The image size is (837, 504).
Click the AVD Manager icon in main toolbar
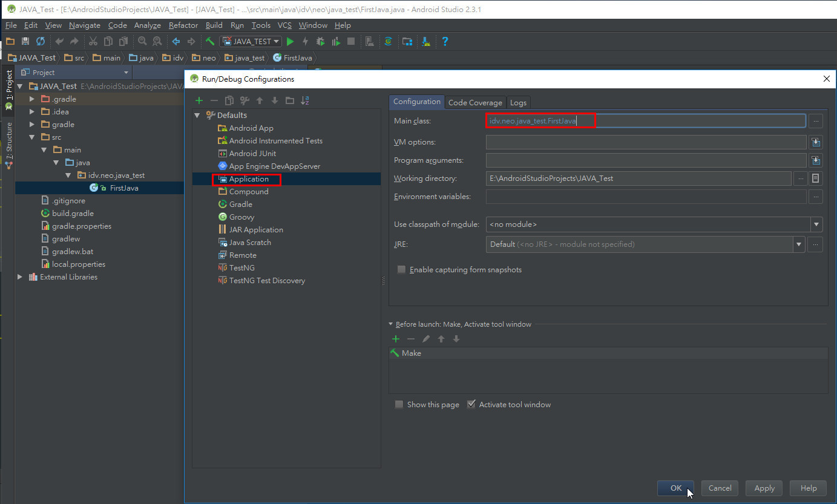pos(370,42)
